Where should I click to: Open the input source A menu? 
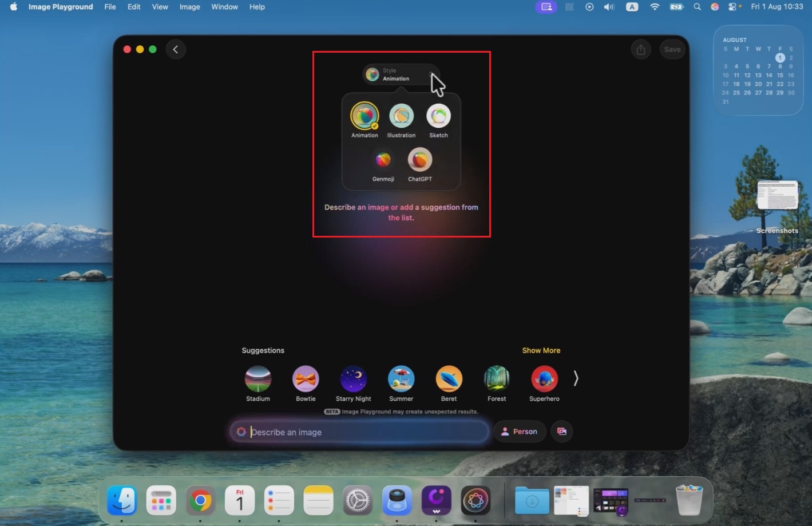coord(632,7)
